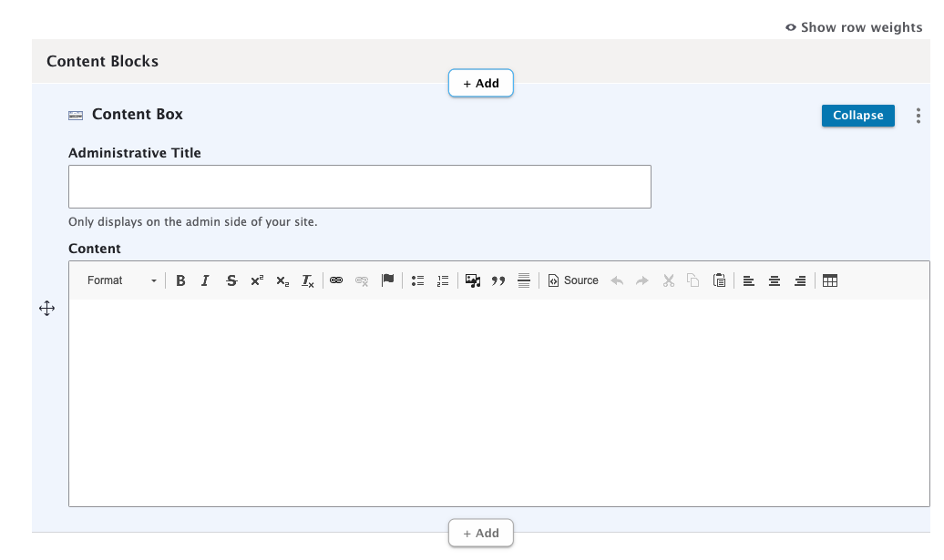Click the copy icon
The height and width of the screenshot is (560, 944).
coord(693,280)
